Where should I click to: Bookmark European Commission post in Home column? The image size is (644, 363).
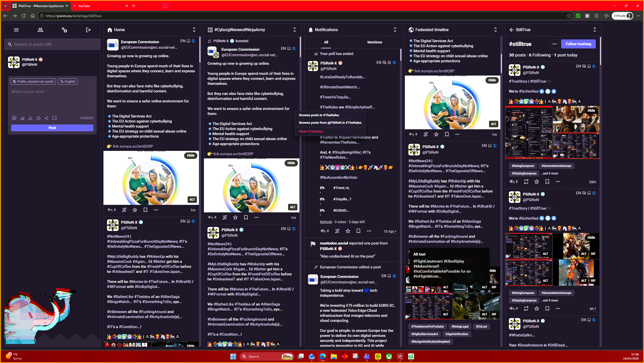[145, 210]
